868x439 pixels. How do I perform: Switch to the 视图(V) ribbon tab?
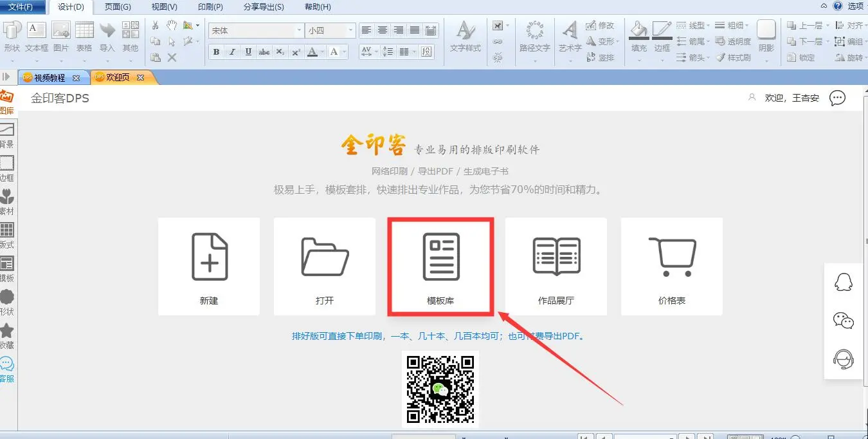165,7
